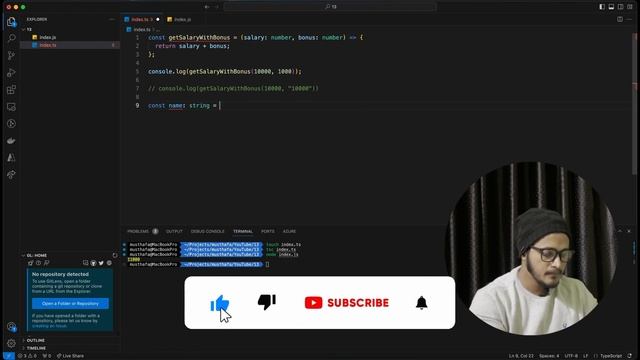Open the Explorer view in the activity bar
This screenshot has width=640, height=360.
pyautogui.click(x=11, y=21)
